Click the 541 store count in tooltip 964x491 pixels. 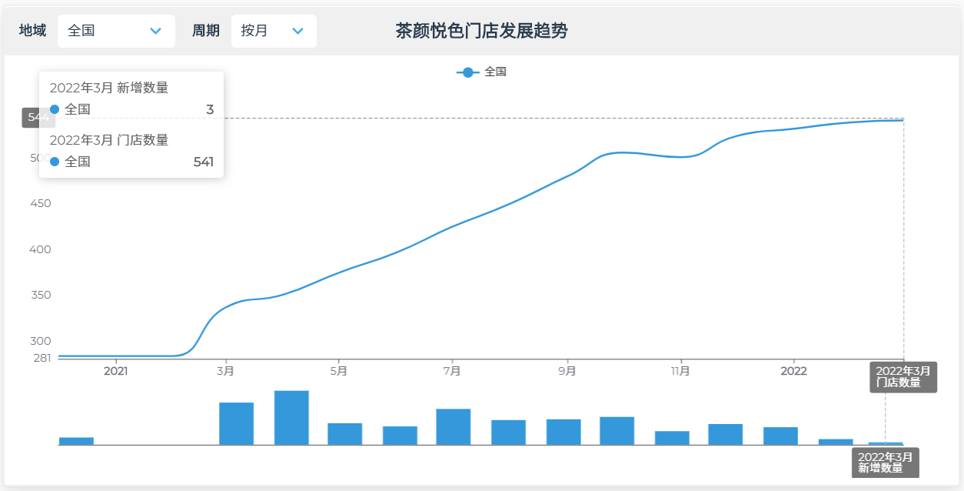(203, 161)
